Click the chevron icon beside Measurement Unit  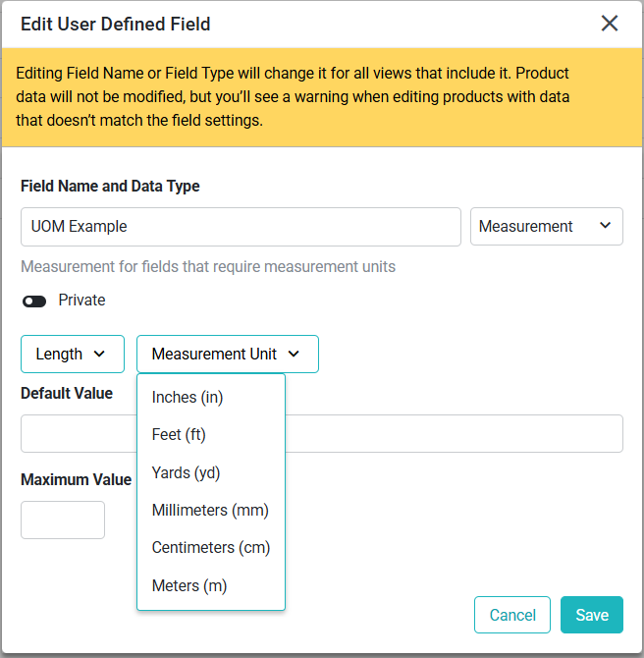(294, 355)
